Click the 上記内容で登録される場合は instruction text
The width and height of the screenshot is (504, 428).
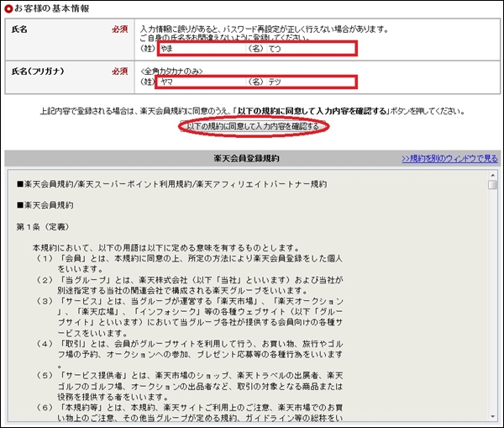252,111
